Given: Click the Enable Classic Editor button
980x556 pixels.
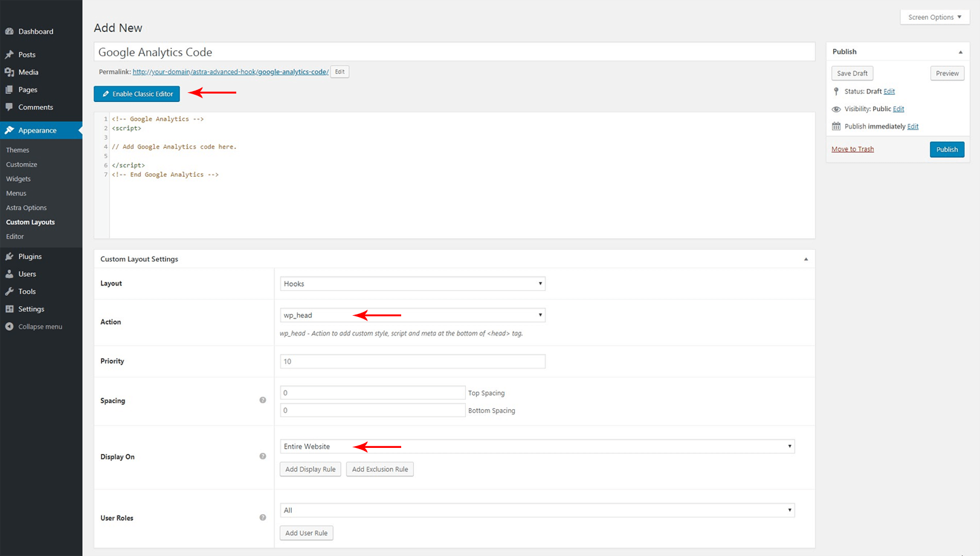Looking at the screenshot, I should [x=137, y=94].
